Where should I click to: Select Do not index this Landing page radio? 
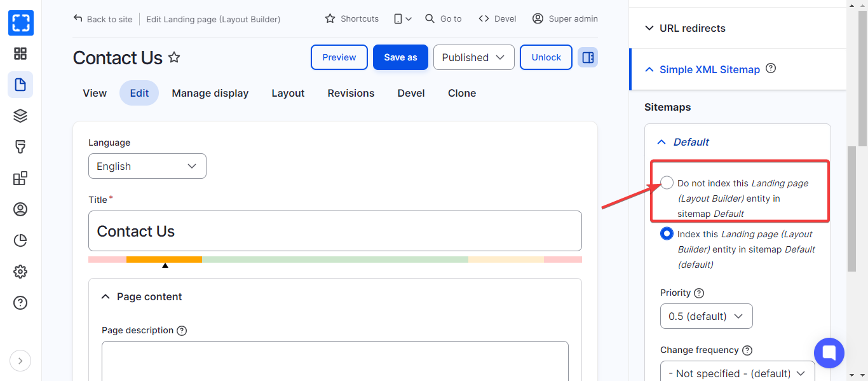pyautogui.click(x=667, y=183)
